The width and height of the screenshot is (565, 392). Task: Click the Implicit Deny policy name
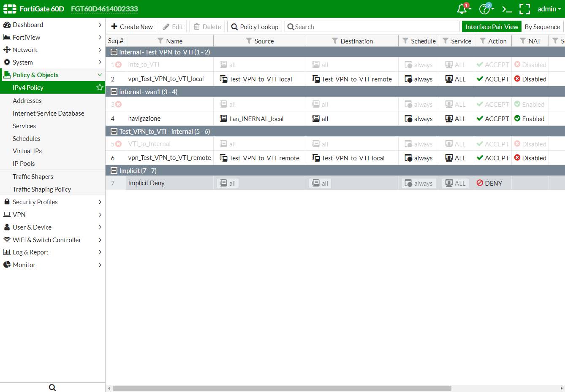pos(146,183)
